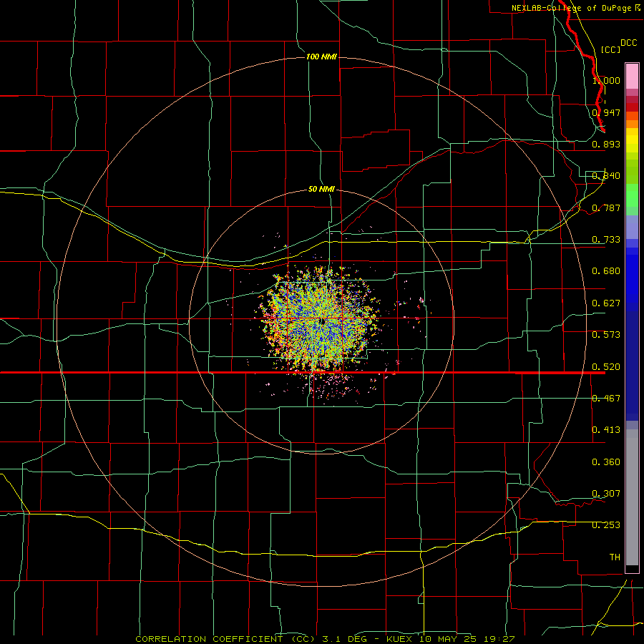Click the pink top segment of the color bar
The height and width of the screenshot is (644, 644).
pyautogui.click(x=632, y=77)
